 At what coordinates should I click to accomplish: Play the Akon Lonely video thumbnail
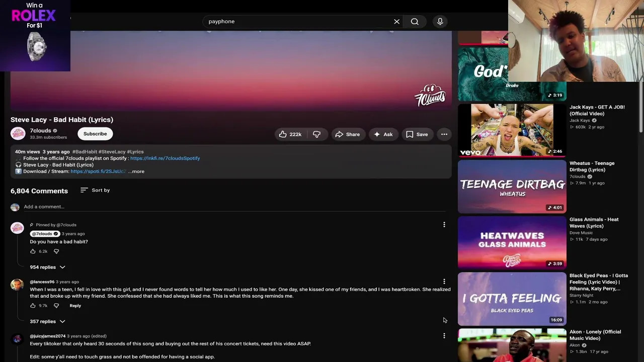pos(512,345)
